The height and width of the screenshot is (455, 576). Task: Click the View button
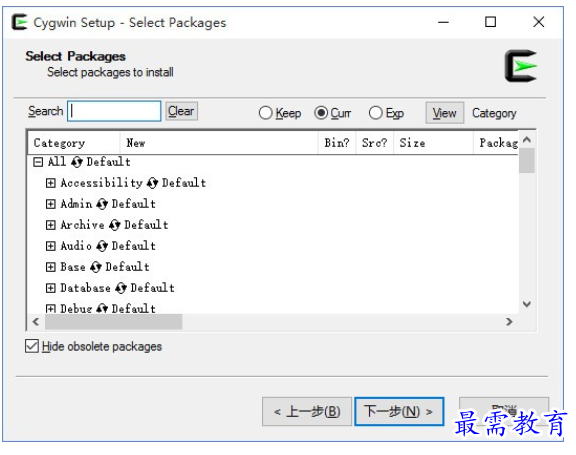pos(444,113)
